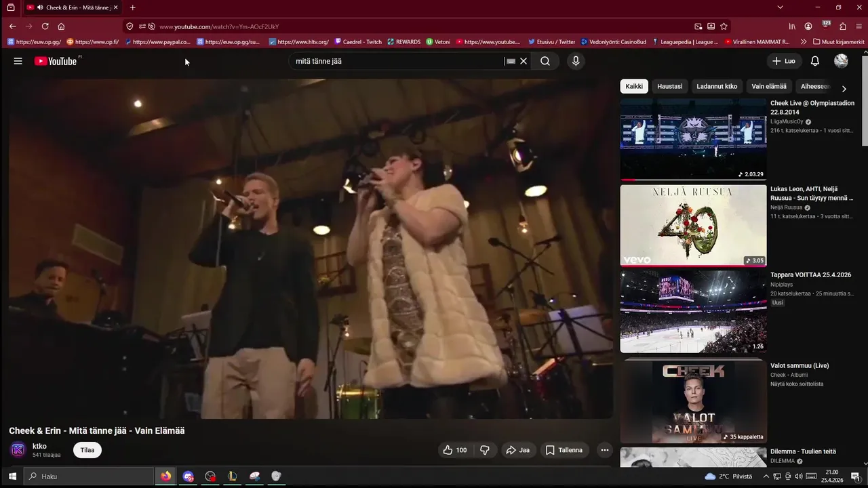Open the browser home page
Viewport: 868px width, 488px height.
tap(61, 26)
